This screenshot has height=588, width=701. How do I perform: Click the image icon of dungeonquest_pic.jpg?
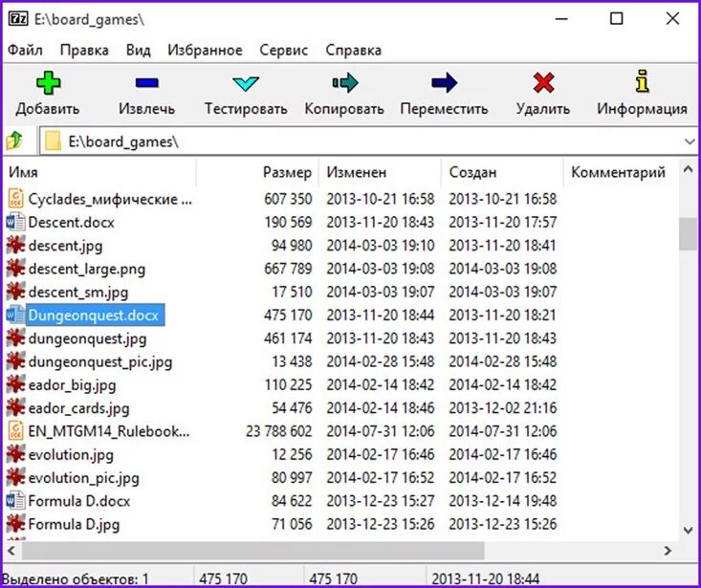tap(15, 361)
